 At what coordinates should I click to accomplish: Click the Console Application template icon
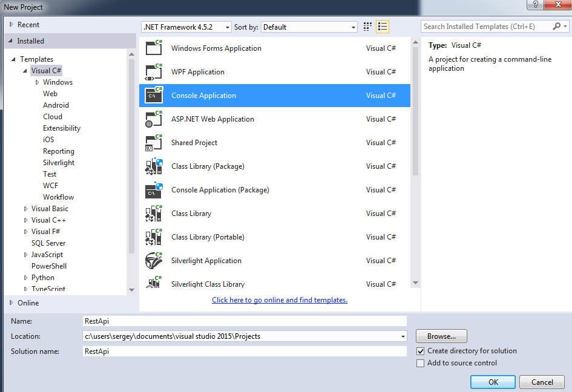coord(154,95)
